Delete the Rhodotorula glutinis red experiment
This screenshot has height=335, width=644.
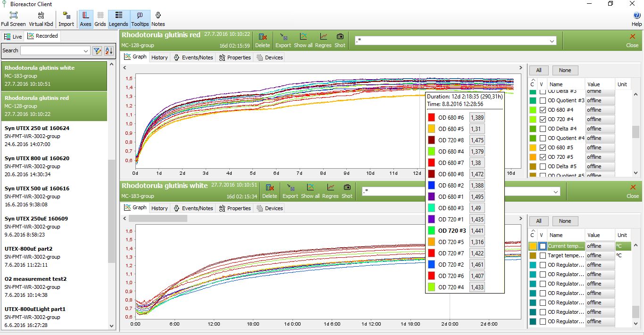pos(262,41)
